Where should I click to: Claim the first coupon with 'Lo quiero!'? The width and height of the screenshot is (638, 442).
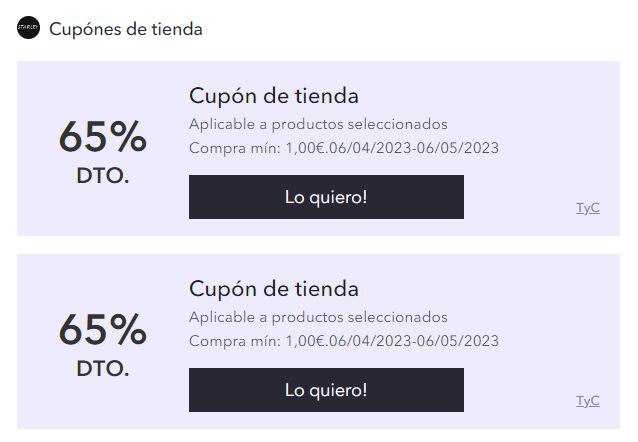click(x=326, y=197)
